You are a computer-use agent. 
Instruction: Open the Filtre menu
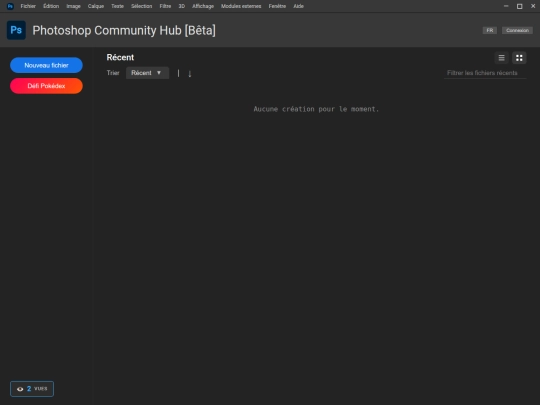(x=165, y=6)
